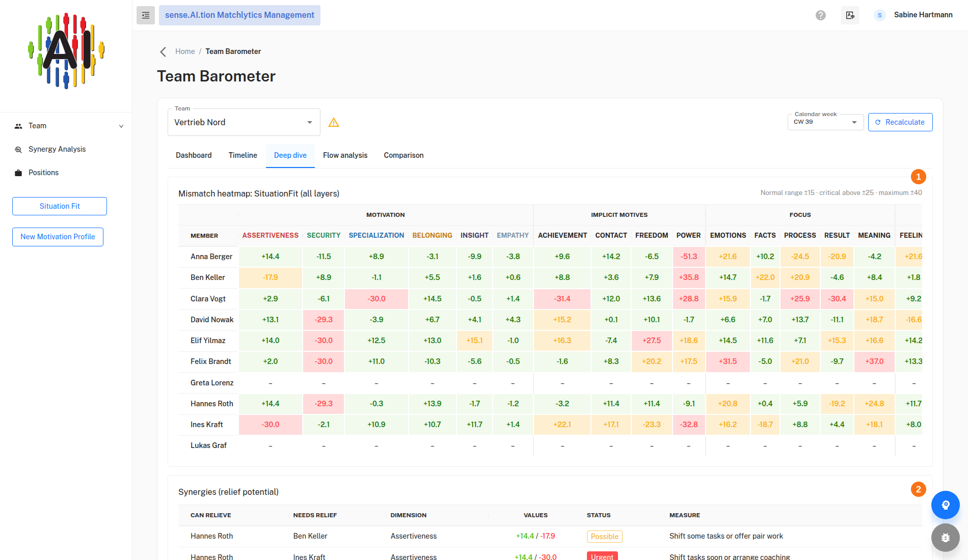
Task: Click the Lukas Graf member name
Action: [209, 445]
